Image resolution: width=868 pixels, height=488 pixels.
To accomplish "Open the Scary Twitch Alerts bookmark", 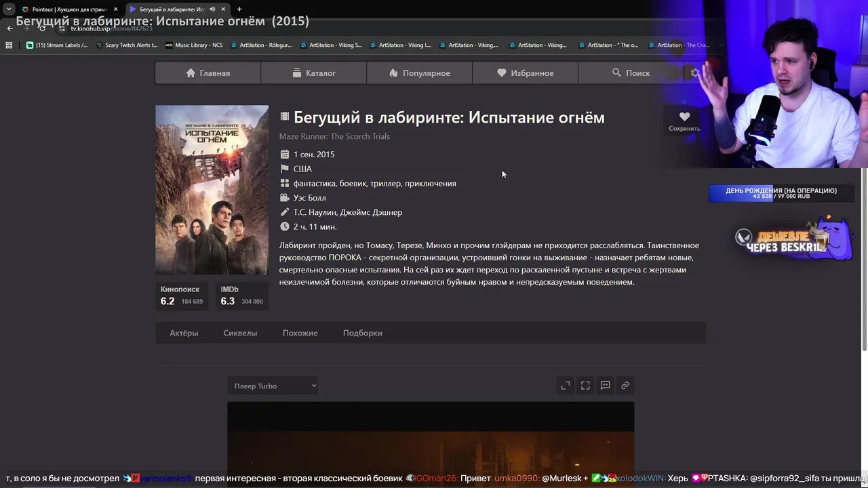I will 127,45.
